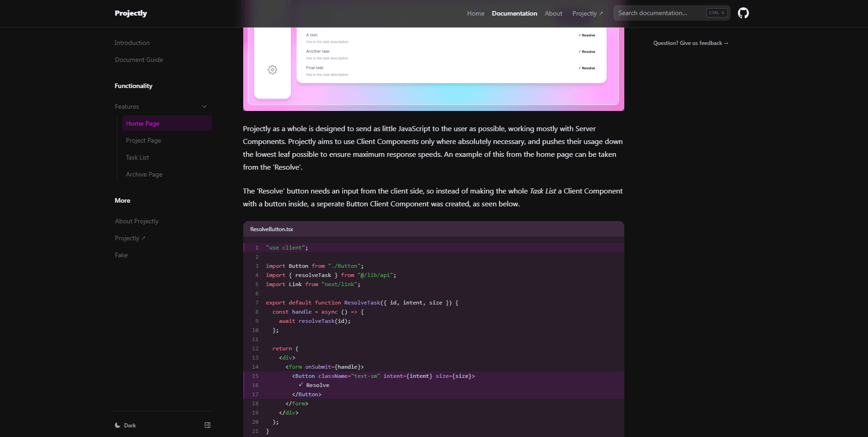
Task: Click 'Features' label in sidebar
Action: [x=127, y=106]
